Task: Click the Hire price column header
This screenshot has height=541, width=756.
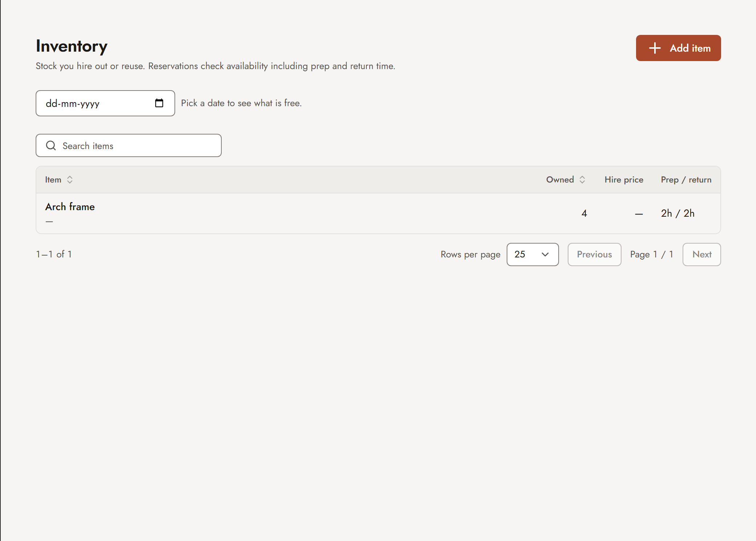Action: (624, 180)
